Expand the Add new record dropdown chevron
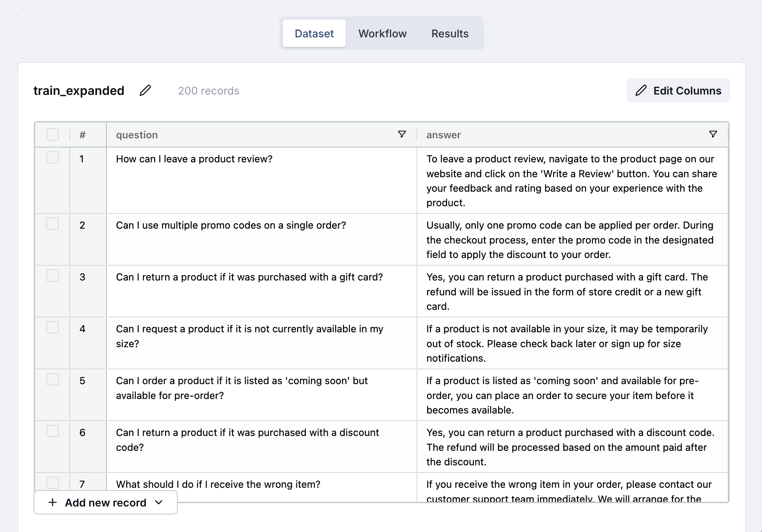Viewport: 762px width, 532px height. pyautogui.click(x=159, y=503)
